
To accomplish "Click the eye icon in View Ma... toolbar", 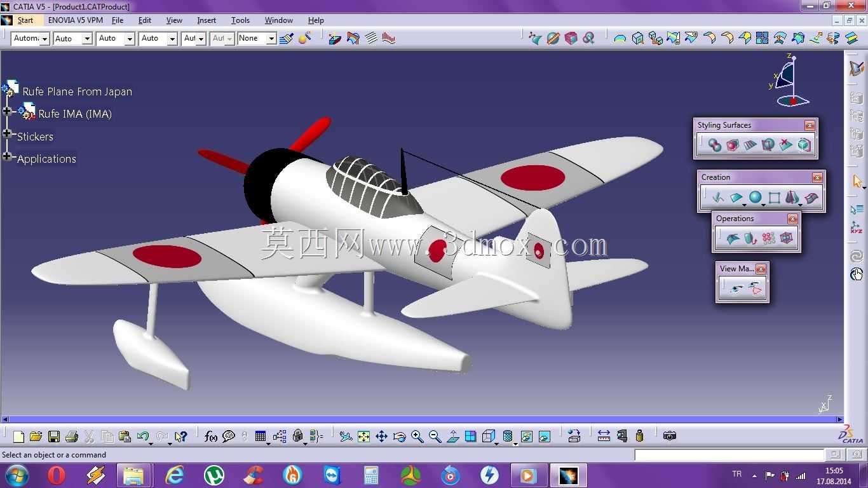I will (736, 289).
